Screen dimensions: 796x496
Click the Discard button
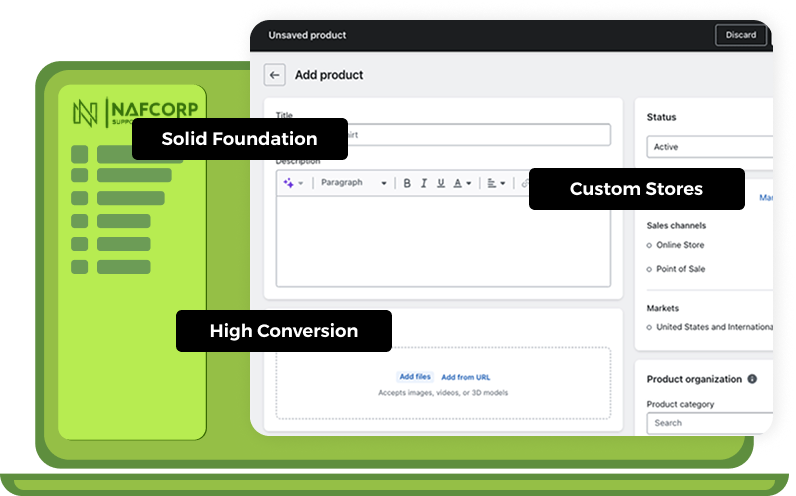coord(741,35)
